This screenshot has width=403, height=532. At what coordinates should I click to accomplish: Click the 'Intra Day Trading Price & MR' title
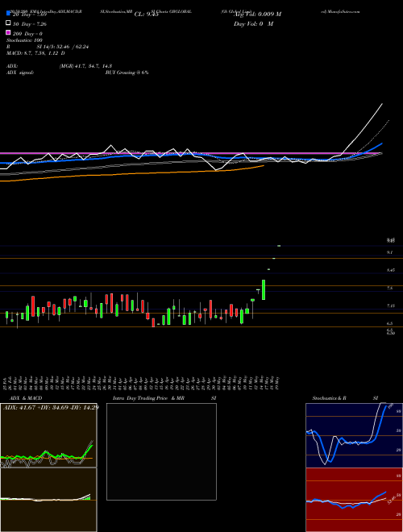coord(148,398)
